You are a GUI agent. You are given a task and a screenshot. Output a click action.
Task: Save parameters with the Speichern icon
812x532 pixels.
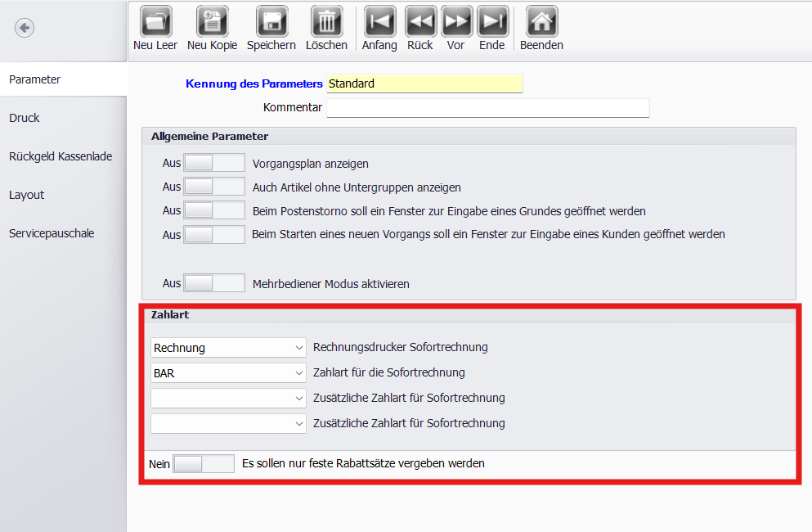(271, 21)
